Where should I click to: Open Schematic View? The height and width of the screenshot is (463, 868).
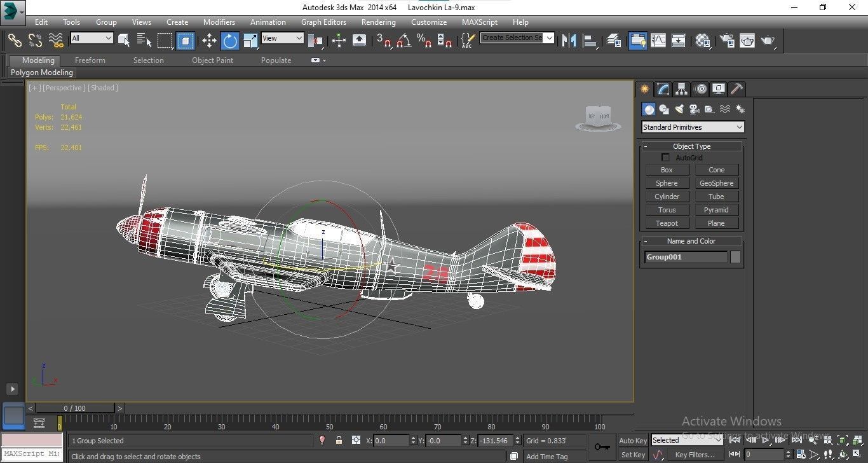pyautogui.click(x=679, y=41)
